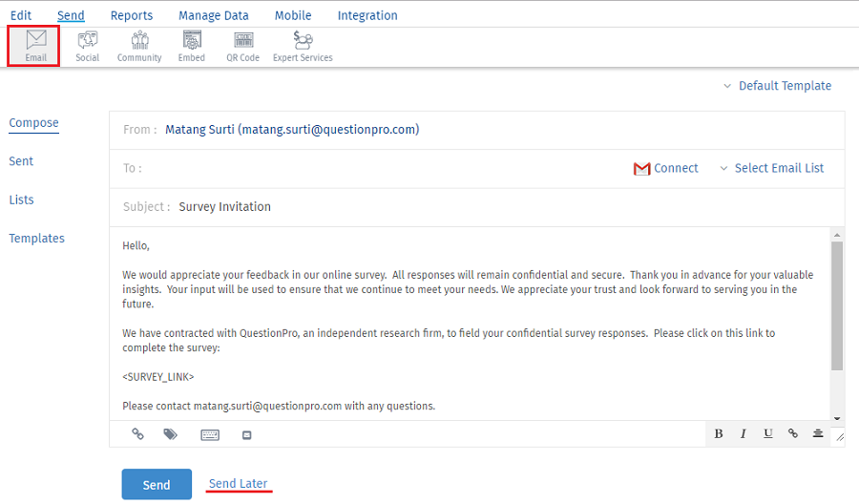The height and width of the screenshot is (504, 859).
Task: Open the Integration menu
Action: pos(367,15)
